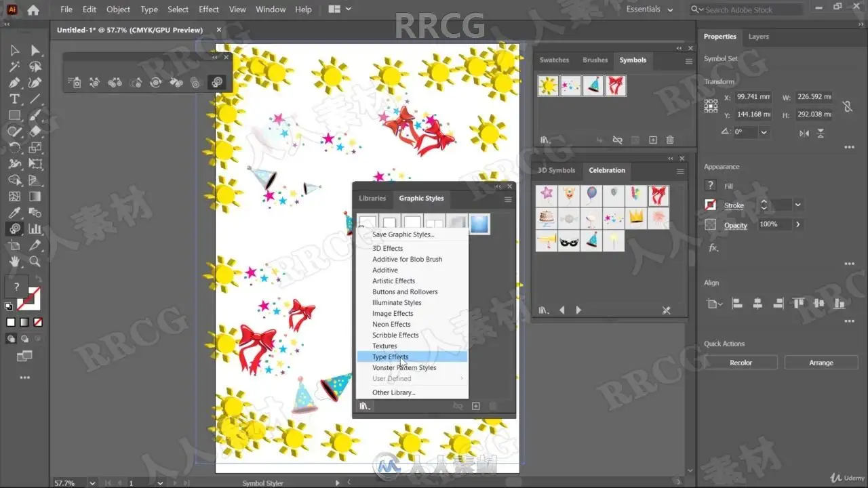Choose Symbol Screener in floating tool strip
This screenshot has width=868, height=488.
tap(196, 83)
